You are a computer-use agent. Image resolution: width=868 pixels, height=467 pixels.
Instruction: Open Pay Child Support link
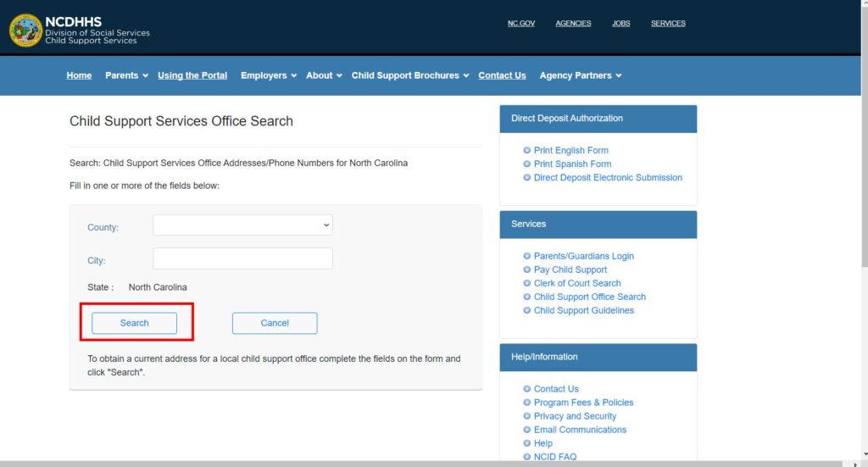tap(570, 270)
